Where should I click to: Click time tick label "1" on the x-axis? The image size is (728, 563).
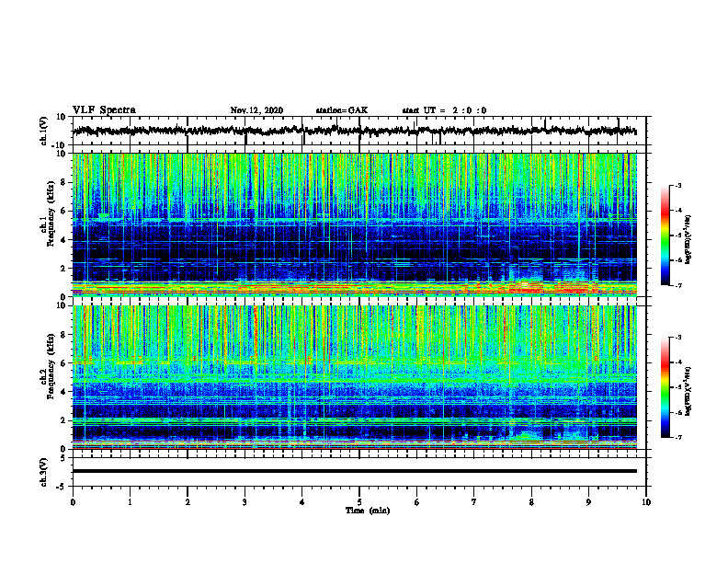[x=130, y=502]
